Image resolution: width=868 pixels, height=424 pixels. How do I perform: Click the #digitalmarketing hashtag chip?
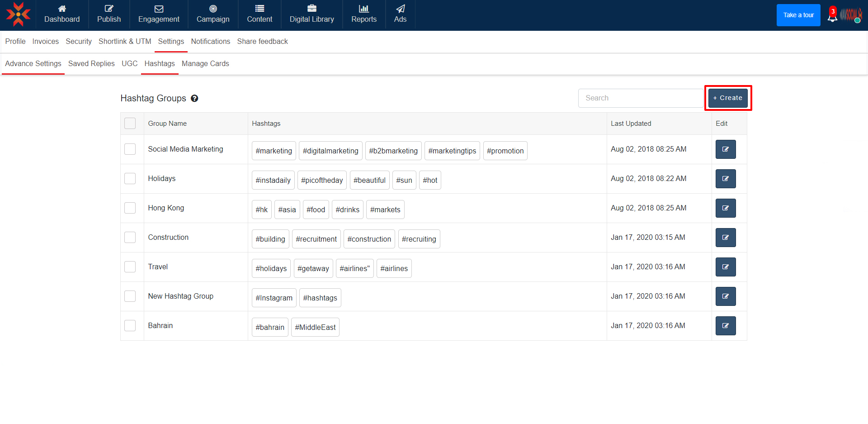click(330, 151)
